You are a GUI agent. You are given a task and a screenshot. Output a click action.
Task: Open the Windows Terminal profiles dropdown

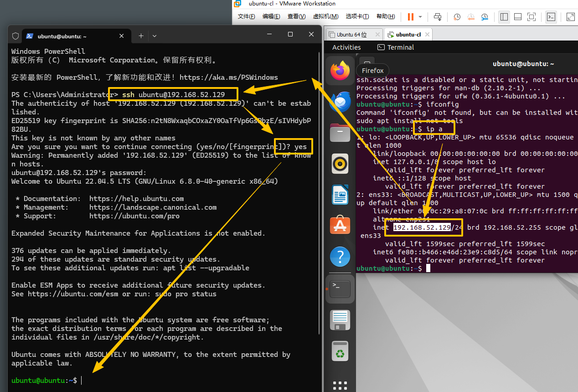point(155,36)
